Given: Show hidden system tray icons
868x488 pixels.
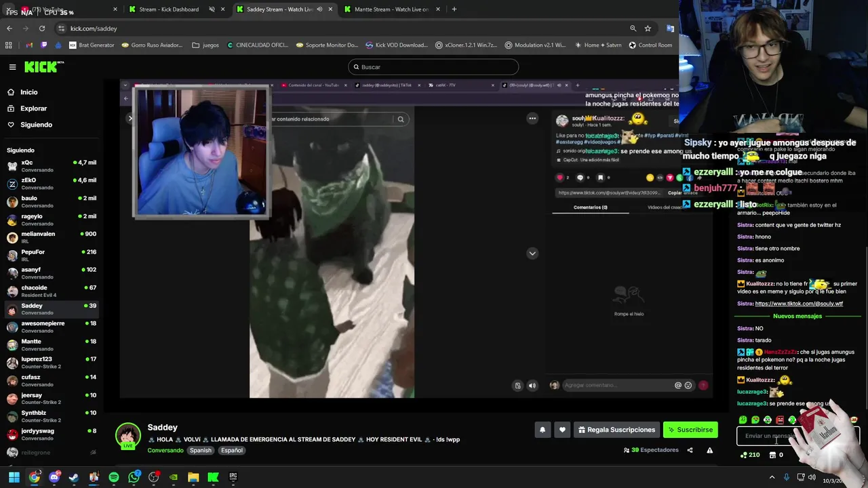Looking at the screenshot, I should pos(772,477).
